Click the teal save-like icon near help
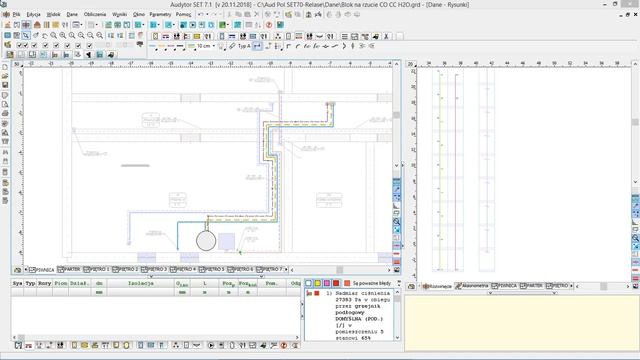The image size is (640, 360). pyautogui.click(x=280, y=25)
